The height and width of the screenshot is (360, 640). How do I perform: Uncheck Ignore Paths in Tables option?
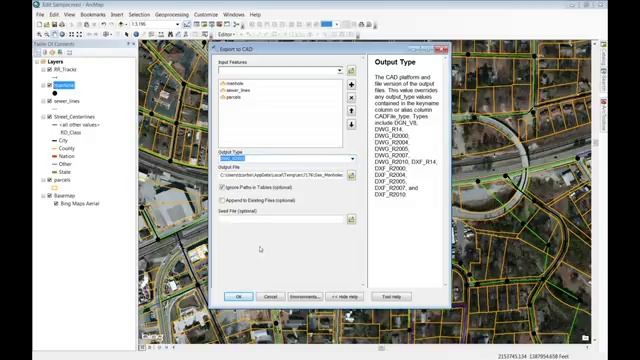[x=222, y=187]
